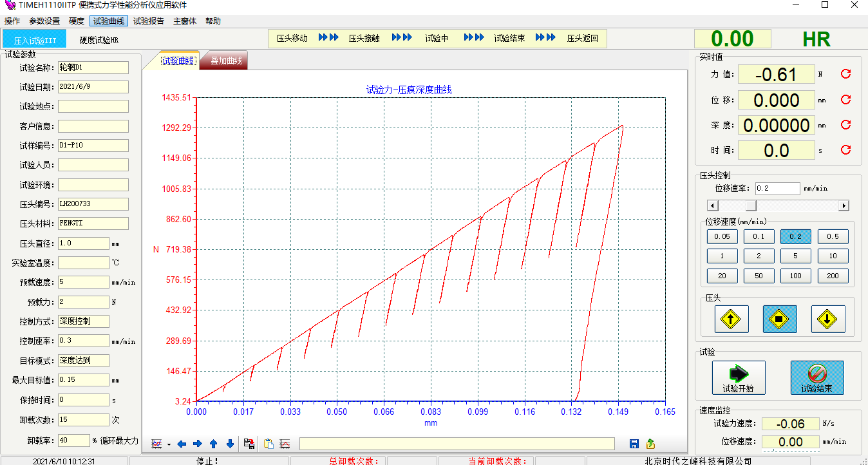Screen dimensions: 868x465
Task: Reset the 深度 depth reading
Action: [x=846, y=125]
